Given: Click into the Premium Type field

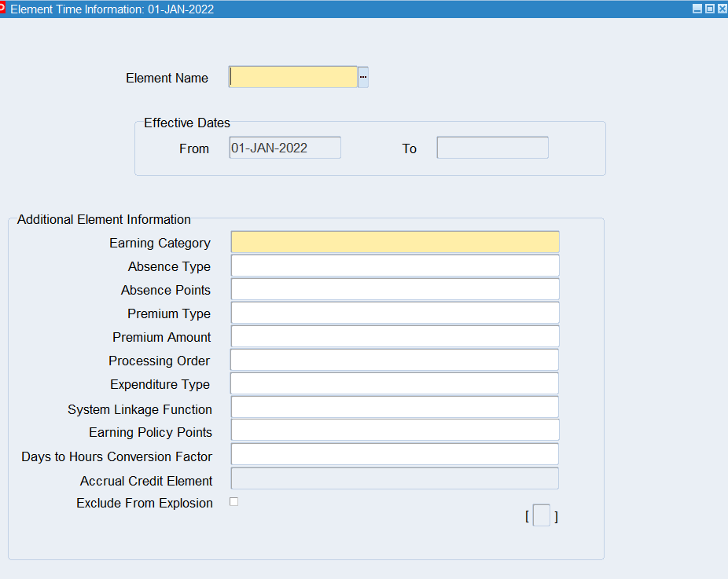Looking at the screenshot, I should click(395, 313).
